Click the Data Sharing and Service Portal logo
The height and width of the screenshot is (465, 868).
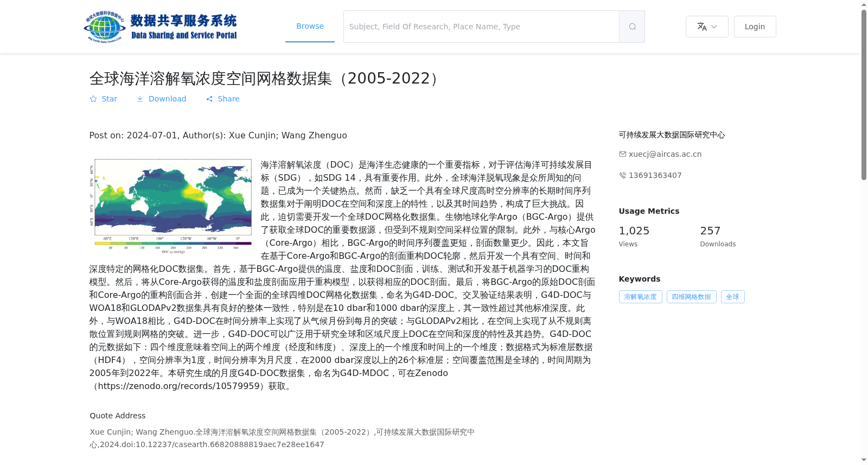coord(161,27)
